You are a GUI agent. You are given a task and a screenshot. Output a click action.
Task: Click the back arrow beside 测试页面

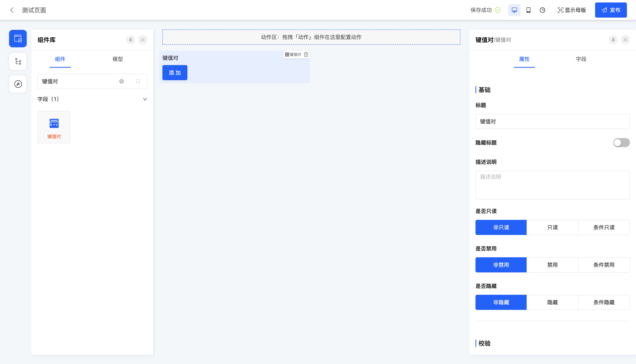tap(12, 10)
